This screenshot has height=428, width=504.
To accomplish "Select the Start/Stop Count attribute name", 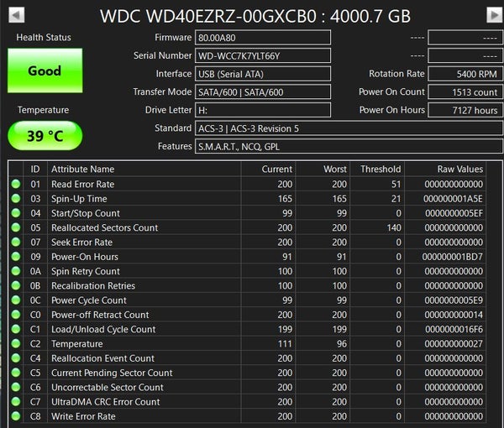I will tap(86, 213).
